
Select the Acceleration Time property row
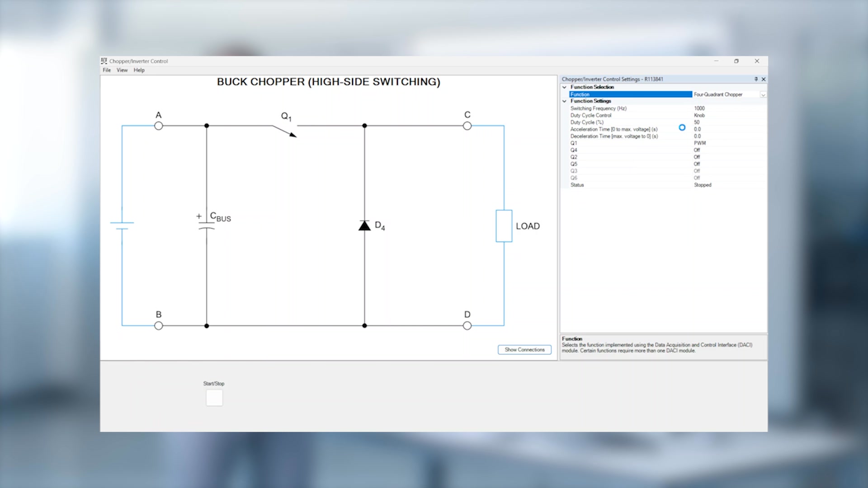coord(667,129)
